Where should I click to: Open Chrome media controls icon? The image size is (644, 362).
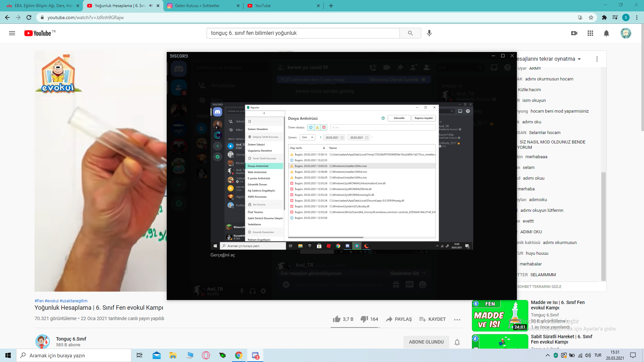coord(615,17)
